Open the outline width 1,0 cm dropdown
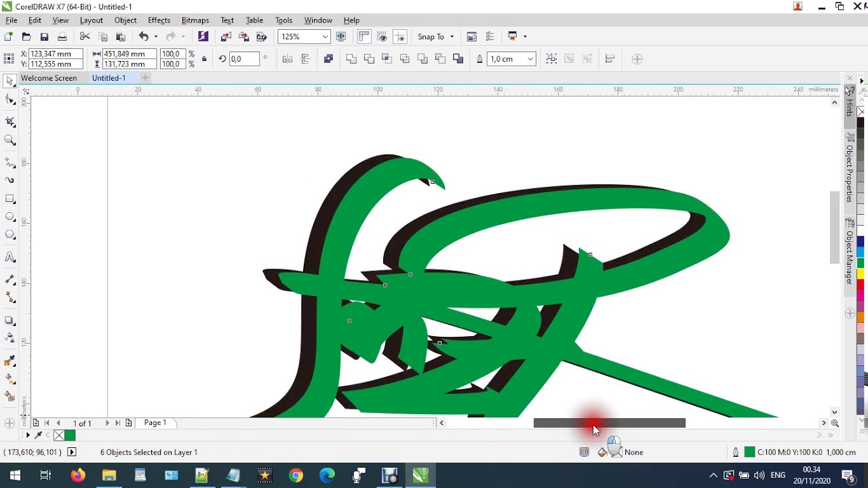Screen dimensions: 868x488 530,59
